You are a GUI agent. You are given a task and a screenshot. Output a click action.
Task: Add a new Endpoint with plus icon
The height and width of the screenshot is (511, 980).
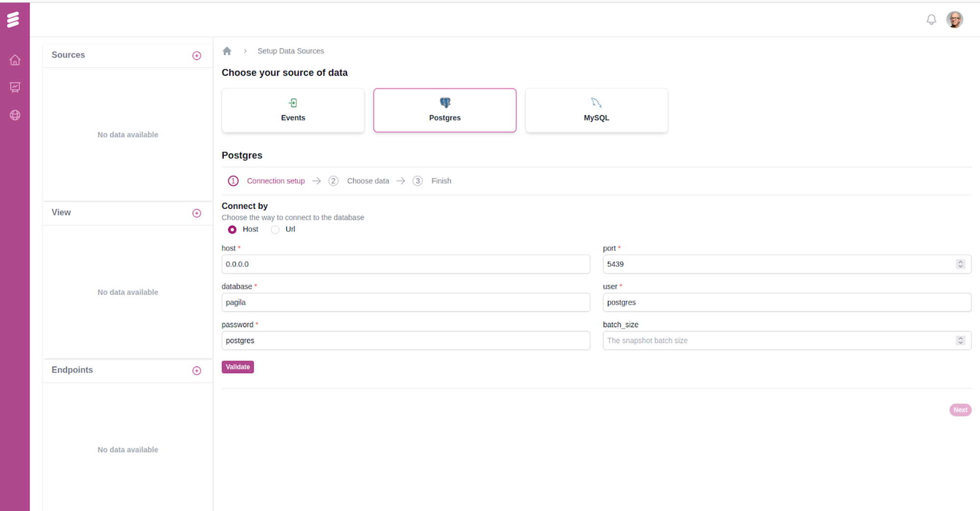point(196,371)
